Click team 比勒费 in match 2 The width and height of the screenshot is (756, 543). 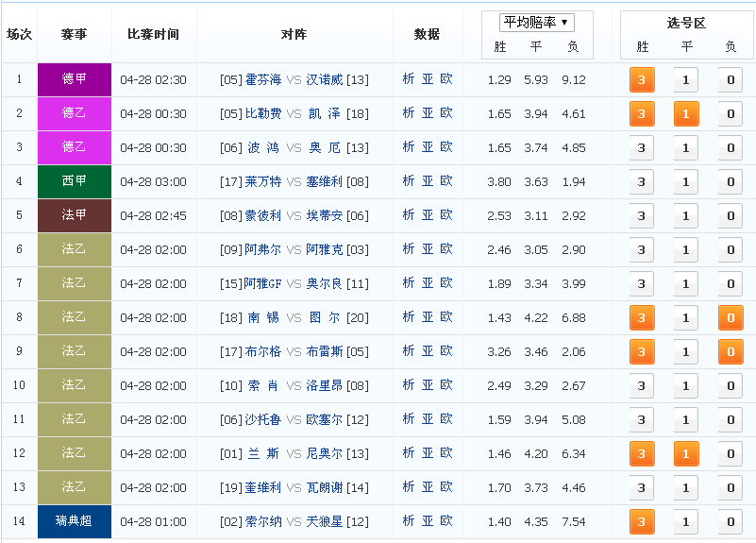(263, 114)
